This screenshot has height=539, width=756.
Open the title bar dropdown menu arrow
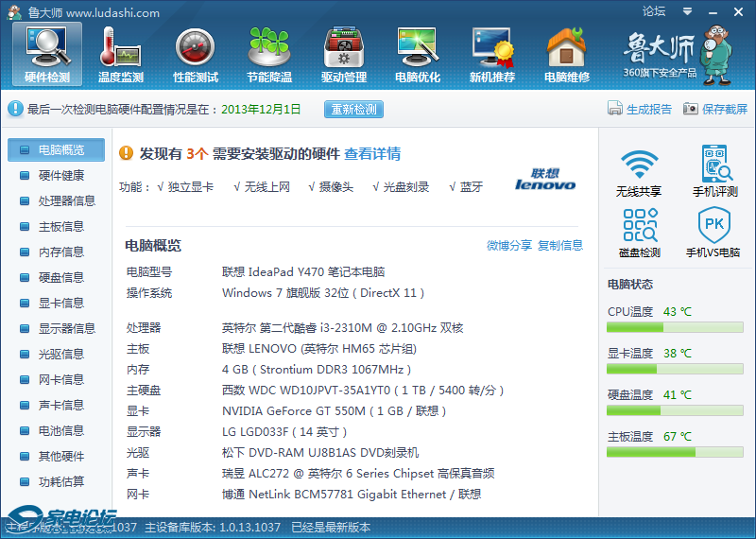688,11
